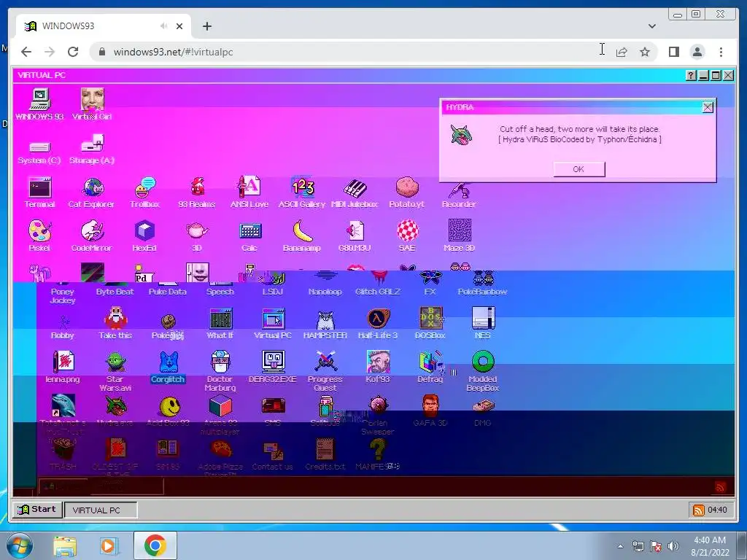747x560 pixels.
Task: Open the WINDOWS 93 computer icon
Action: point(39,99)
